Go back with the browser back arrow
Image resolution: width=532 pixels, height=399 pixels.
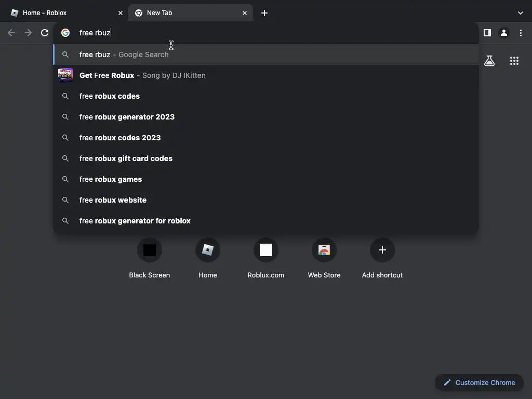(x=11, y=33)
